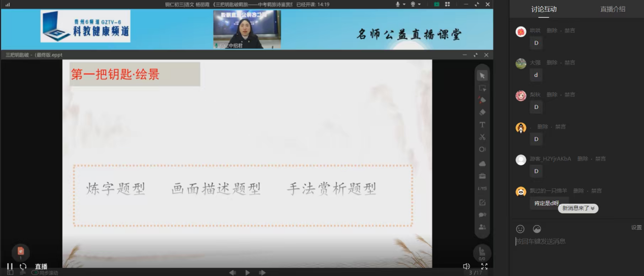Expand the camera dropdown arrow
The image size is (644, 276).
click(420, 5)
